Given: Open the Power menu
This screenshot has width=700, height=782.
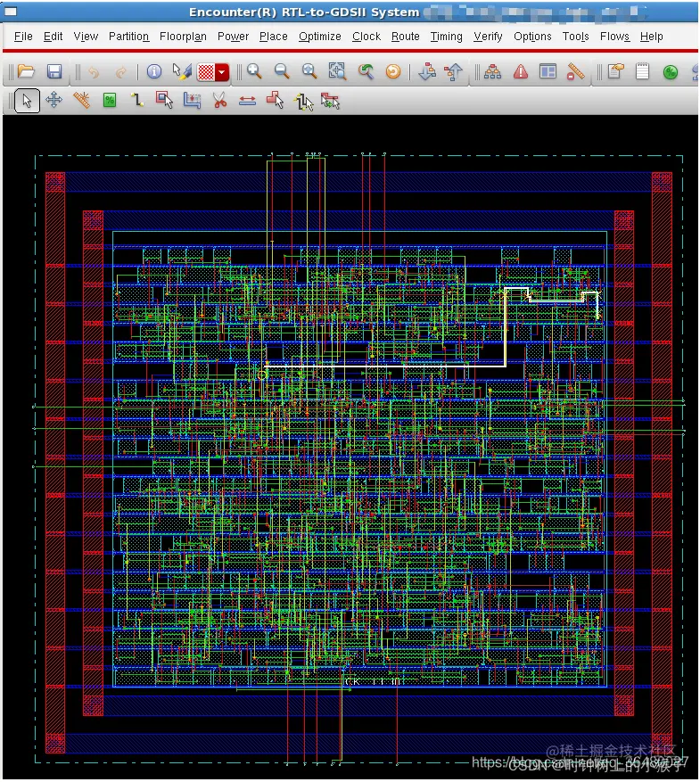Looking at the screenshot, I should coord(233,37).
